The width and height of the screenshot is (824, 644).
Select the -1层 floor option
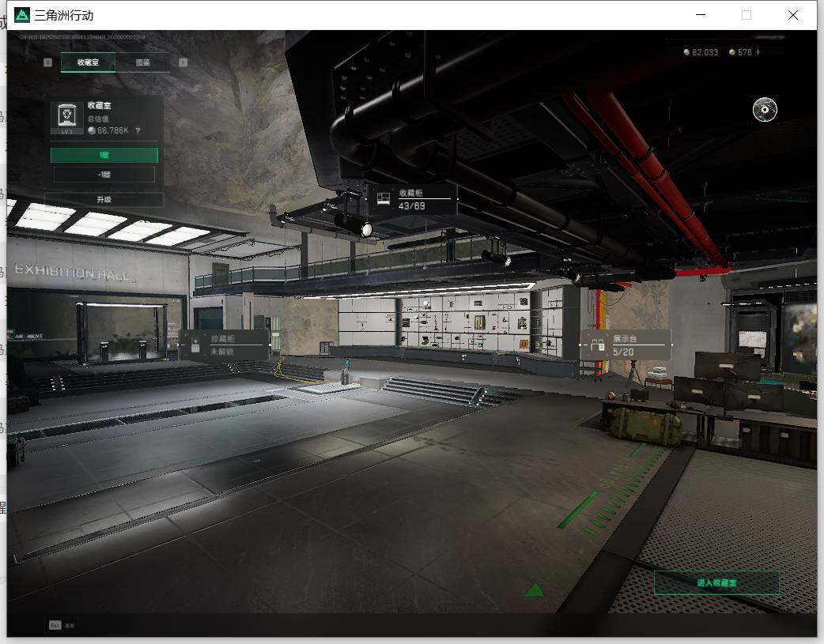[104, 175]
